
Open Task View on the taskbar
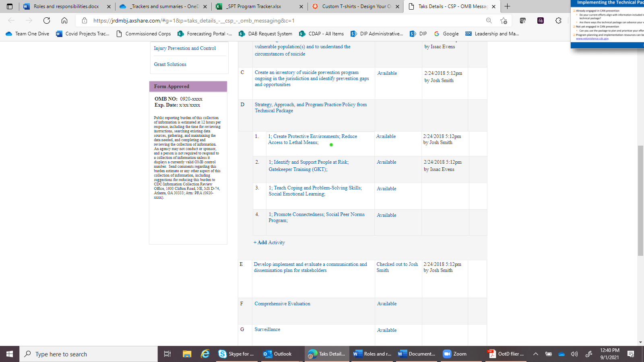tap(167, 354)
